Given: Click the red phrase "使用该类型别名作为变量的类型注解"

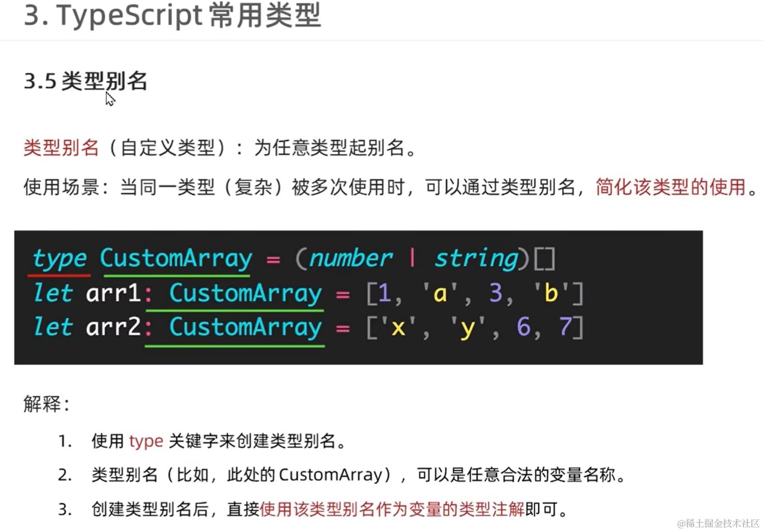Looking at the screenshot, I should [392, 509].
